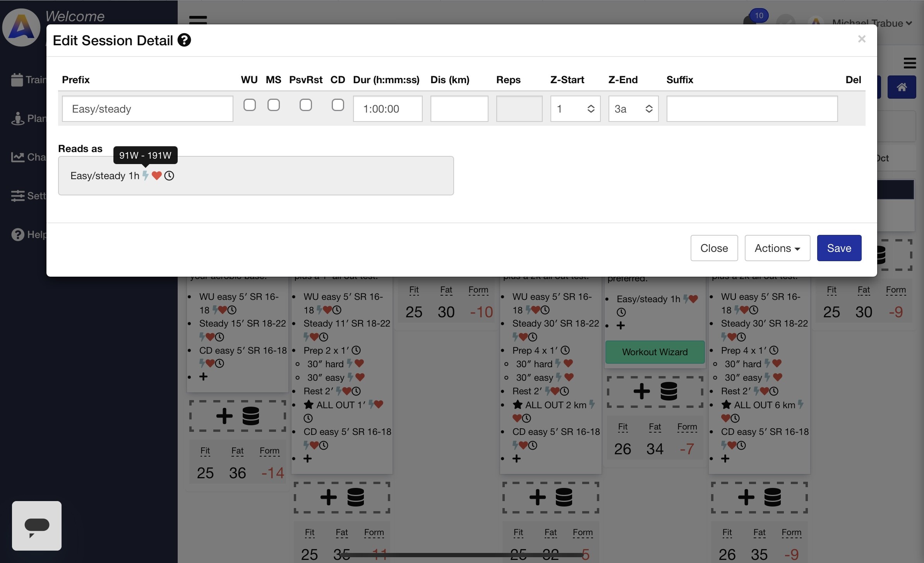Click the heart rate icon in Reads as
Image resolution: width=924 pixels, height=563 pixels.
click(x=157, y=176)
